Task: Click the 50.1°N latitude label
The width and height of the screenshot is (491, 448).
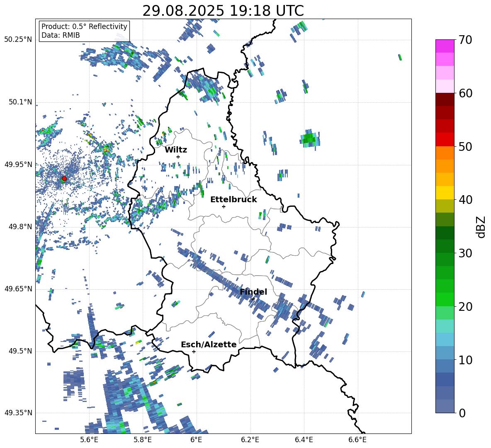Action: click(20, 102)
